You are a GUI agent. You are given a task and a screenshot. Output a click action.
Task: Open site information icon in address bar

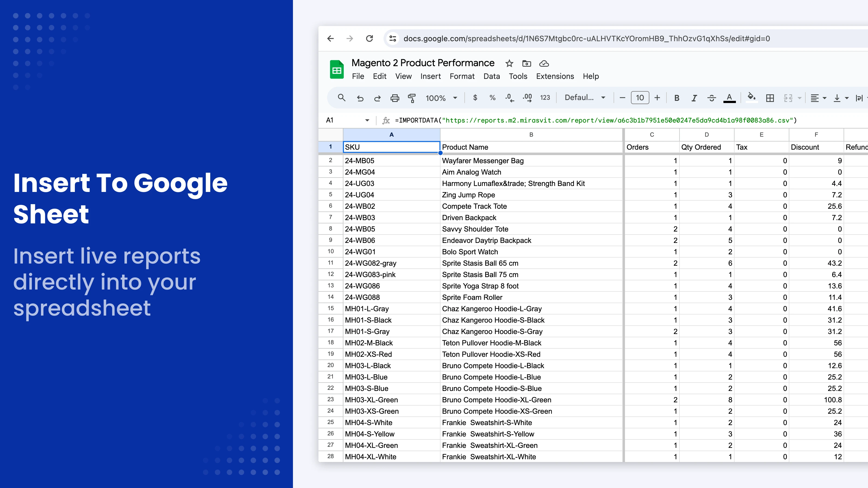[x=393, y=38]
